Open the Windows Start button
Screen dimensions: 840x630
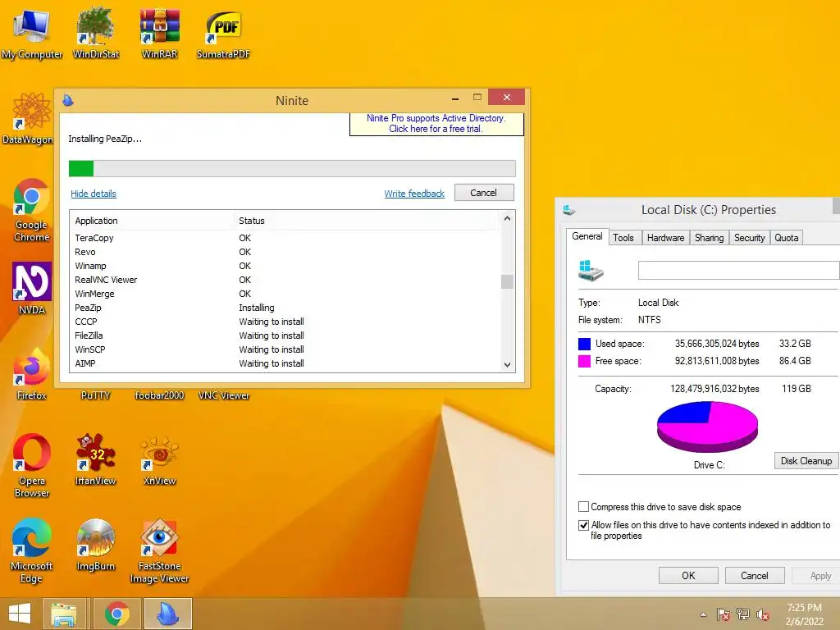pyautogui.click(x=20, y=614)
